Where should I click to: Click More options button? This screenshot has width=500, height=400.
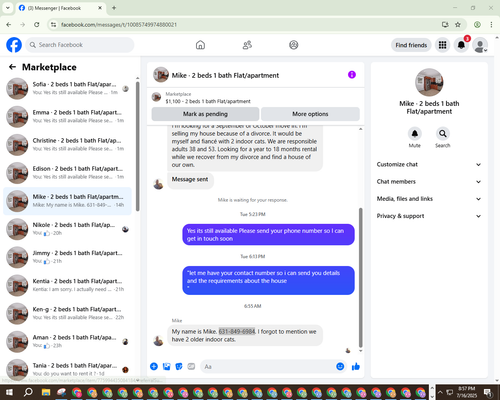click(x=310, y=114)
